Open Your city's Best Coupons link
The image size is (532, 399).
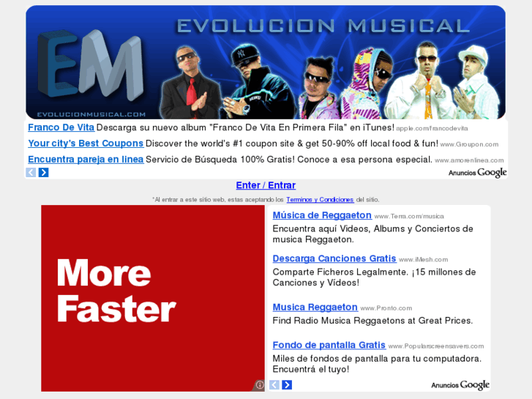coord(86,143)
